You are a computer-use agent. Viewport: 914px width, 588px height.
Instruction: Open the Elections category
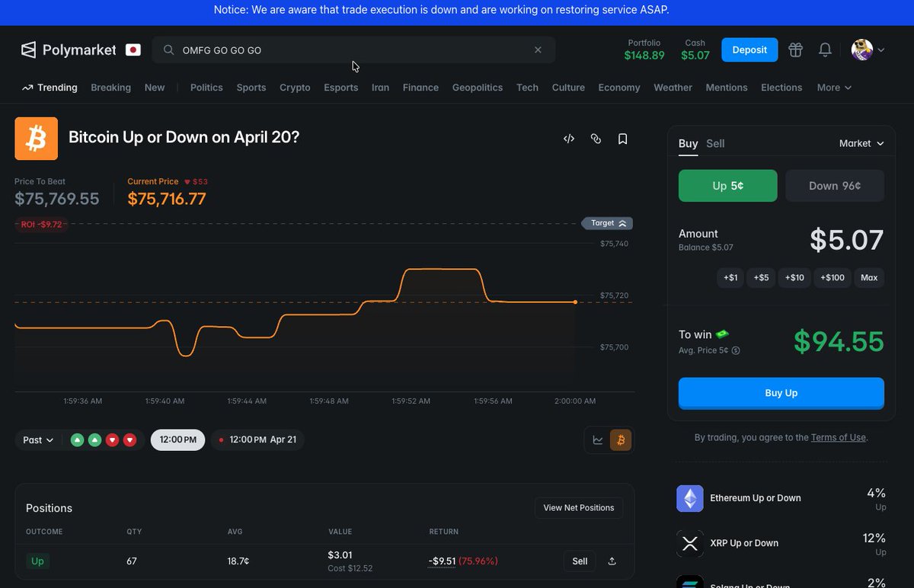pyautogui.click(x=781, y=88)
